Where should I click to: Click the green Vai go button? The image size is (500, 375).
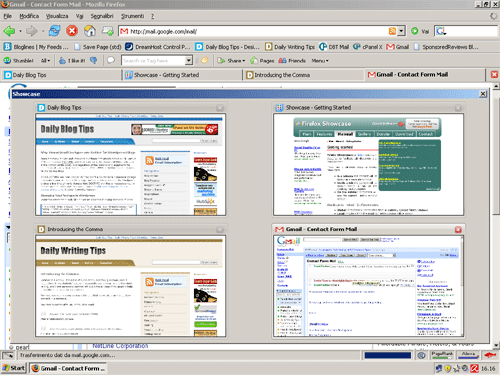[x=420, y=31]
